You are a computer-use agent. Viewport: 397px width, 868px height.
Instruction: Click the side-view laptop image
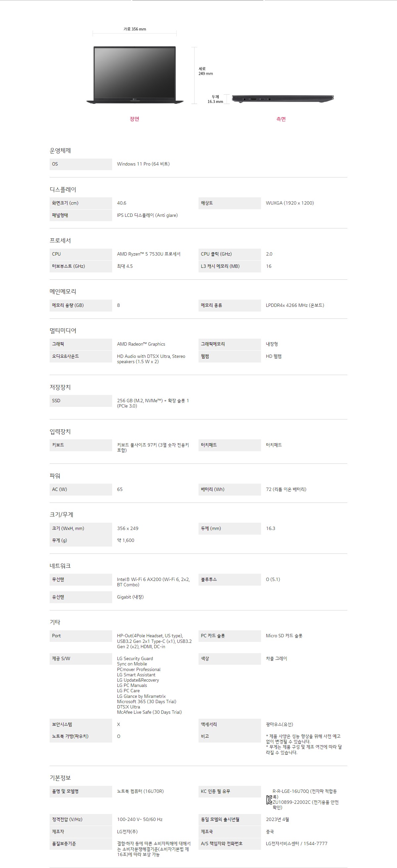(x=283, y=98)
